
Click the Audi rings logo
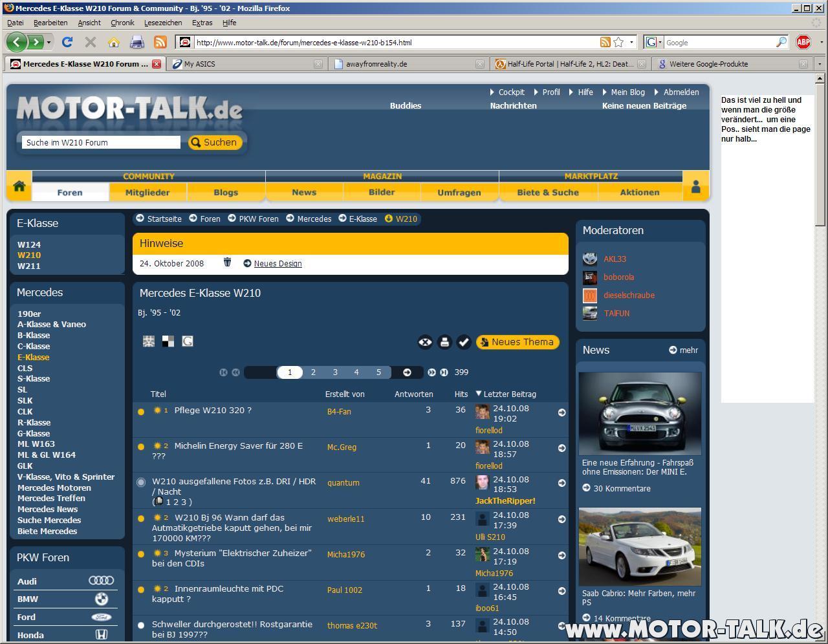tap(101, 581)
